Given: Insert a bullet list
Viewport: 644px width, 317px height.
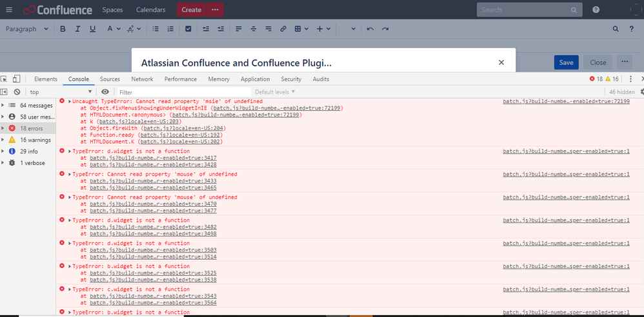Looking at the screenshot, I should [x=156, y=29].
